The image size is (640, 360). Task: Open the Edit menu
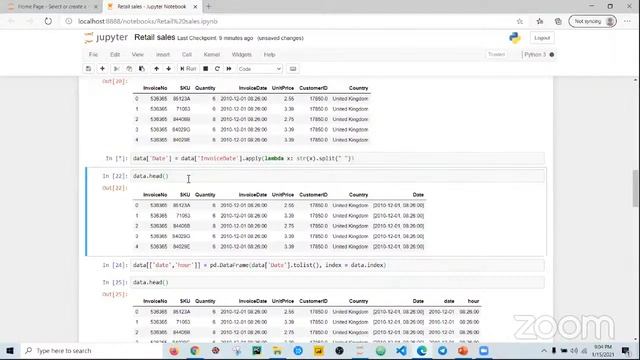[115, 54]
